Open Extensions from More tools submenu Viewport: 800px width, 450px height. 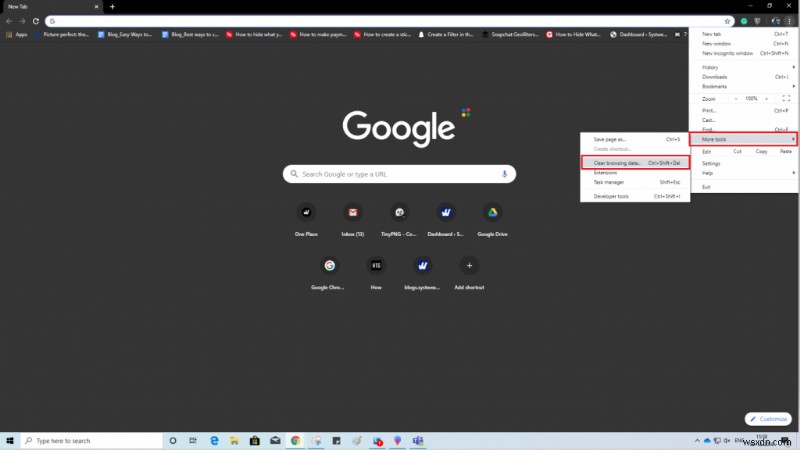635,172
